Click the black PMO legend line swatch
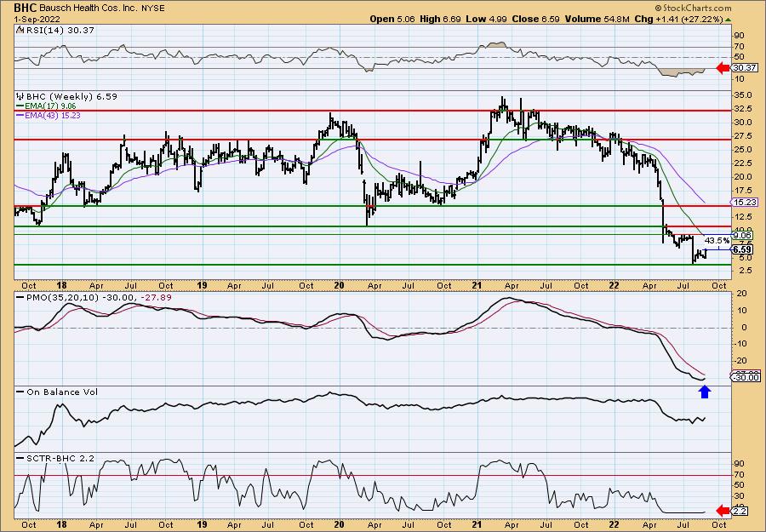766x532 pixels. point(21,298)
